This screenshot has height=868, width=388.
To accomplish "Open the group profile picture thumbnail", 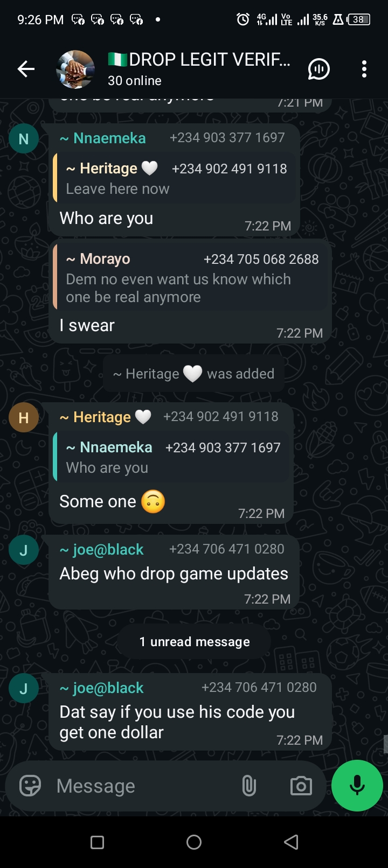I will click(x=75, y=69).
